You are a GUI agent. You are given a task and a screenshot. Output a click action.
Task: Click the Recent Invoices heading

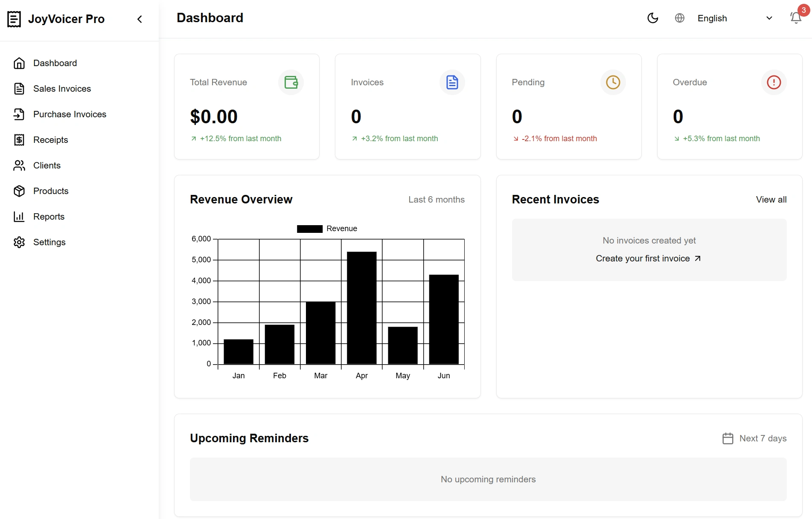556,200
